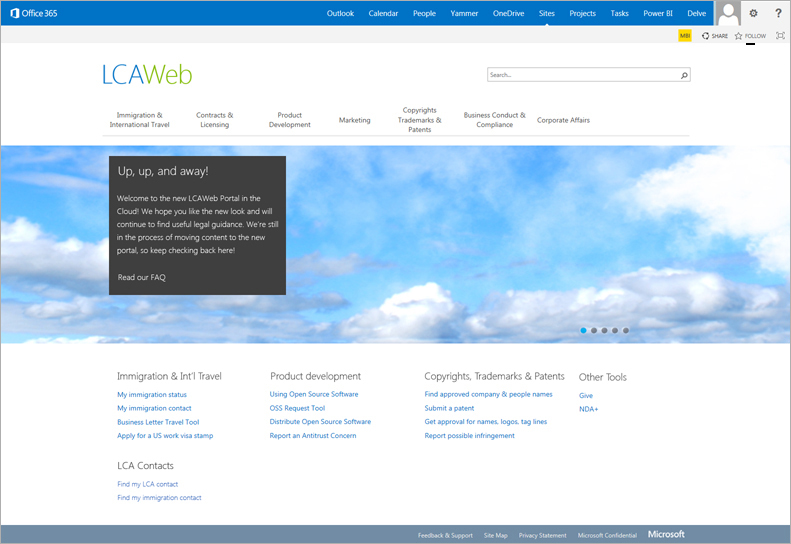Open the settings gear icon

click(x=753, y=13)
